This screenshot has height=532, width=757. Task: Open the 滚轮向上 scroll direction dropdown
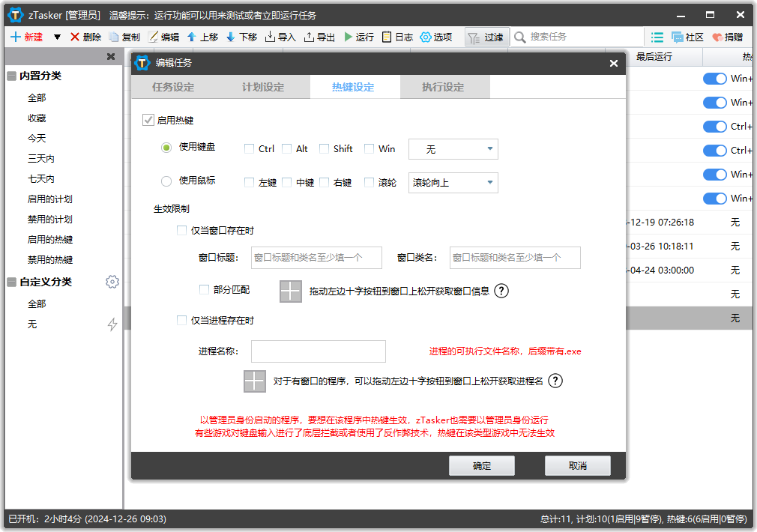453,182
